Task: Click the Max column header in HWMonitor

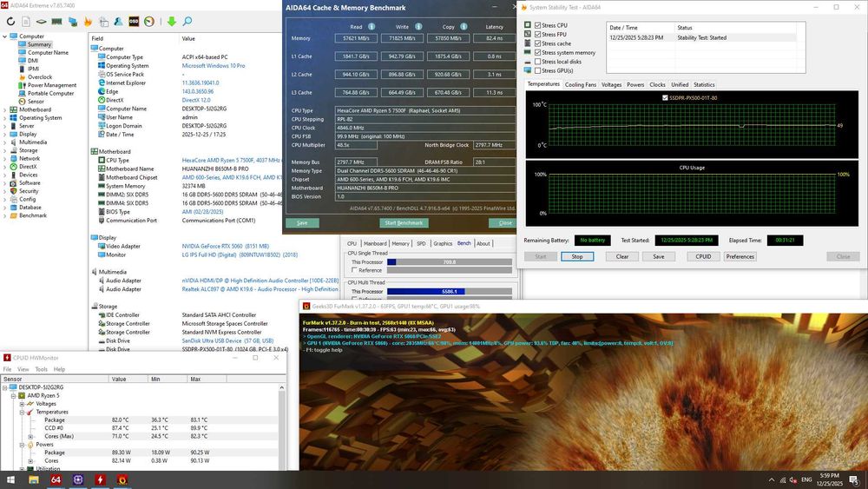Action: (x=206, y=380)
